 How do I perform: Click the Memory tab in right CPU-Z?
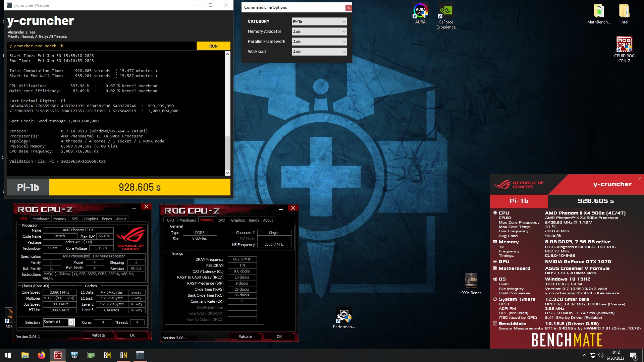tap(207, 220)
